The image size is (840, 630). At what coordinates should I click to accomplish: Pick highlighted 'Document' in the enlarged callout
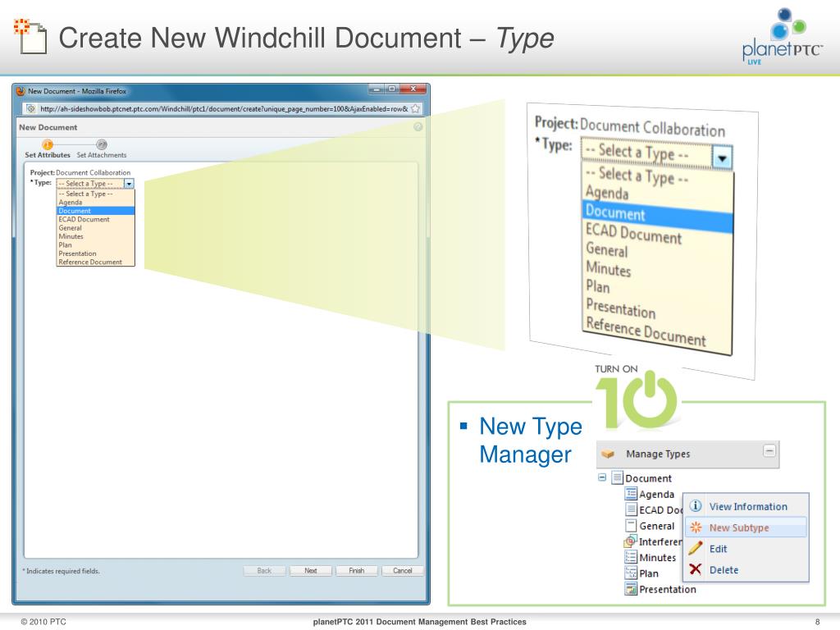click(x=657, y=216)
